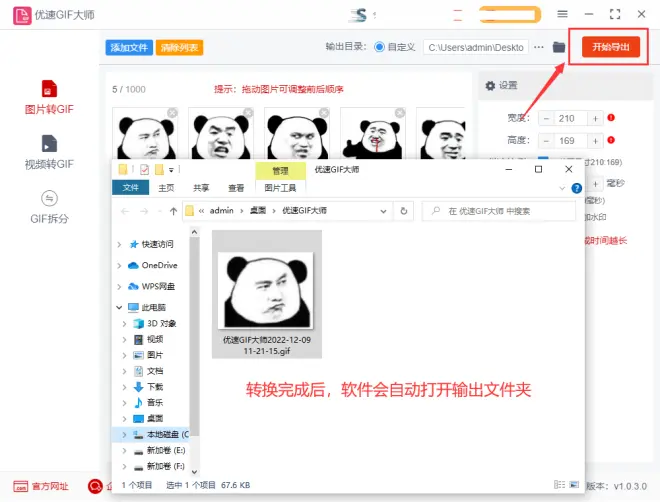Click the navigation pane scroll-down arrow

[x=194, y=472]
